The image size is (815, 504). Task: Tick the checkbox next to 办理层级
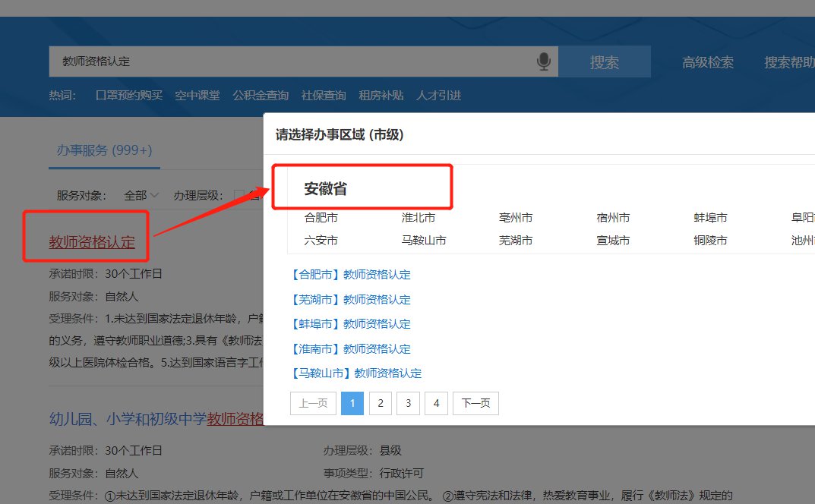[x=239, y=195]
